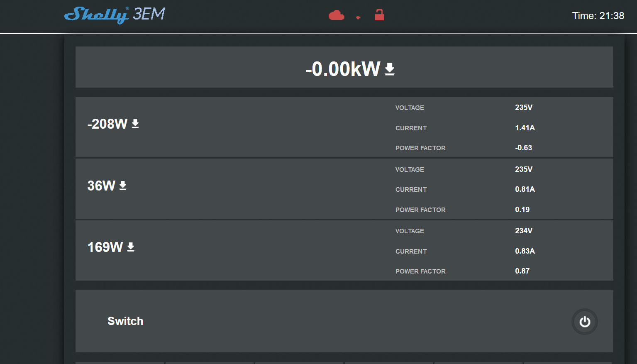Click the 0.81A current value

pos(525,189)
